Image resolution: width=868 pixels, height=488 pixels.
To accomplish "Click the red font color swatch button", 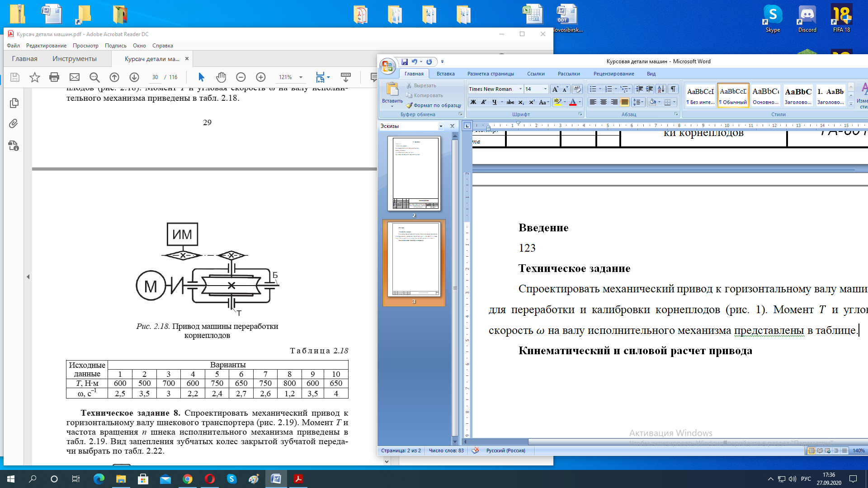I will (x=573, y=102).
